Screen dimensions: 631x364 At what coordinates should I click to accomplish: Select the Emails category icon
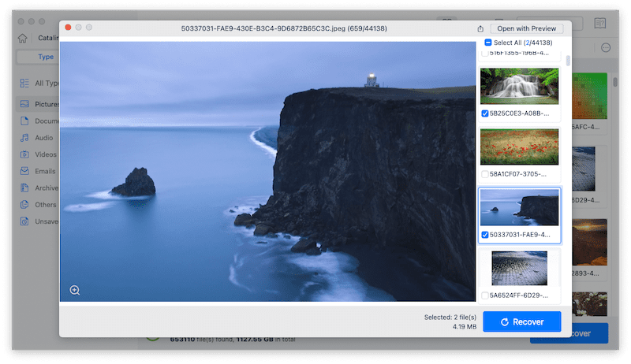click(25, 171)
